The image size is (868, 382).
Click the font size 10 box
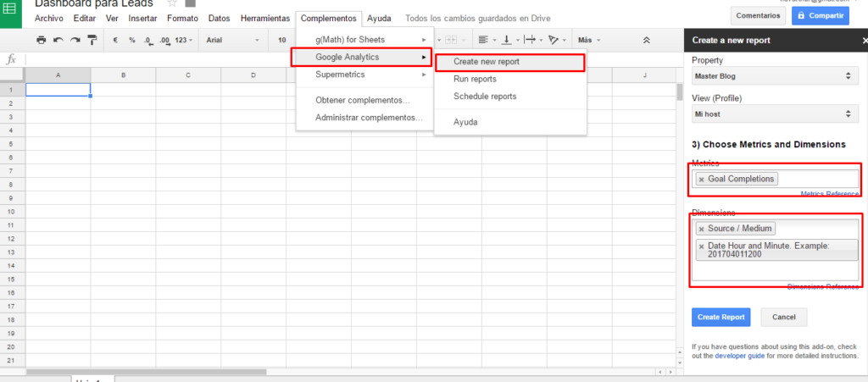click(283, 40)
